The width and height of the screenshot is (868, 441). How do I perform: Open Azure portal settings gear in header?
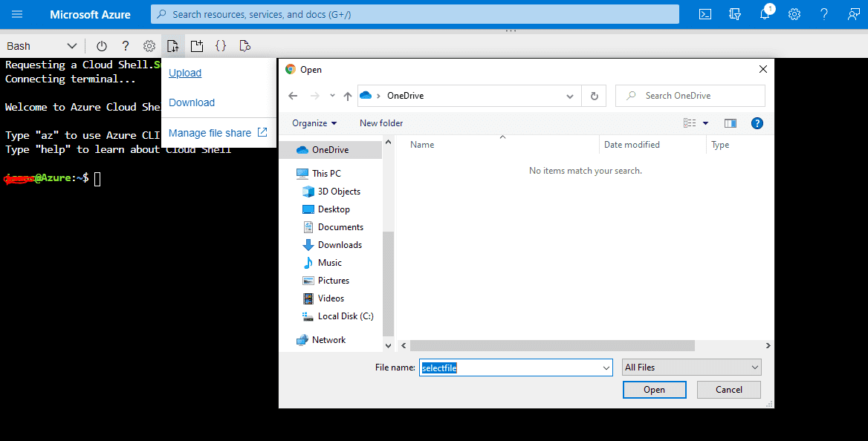point(794,14)
